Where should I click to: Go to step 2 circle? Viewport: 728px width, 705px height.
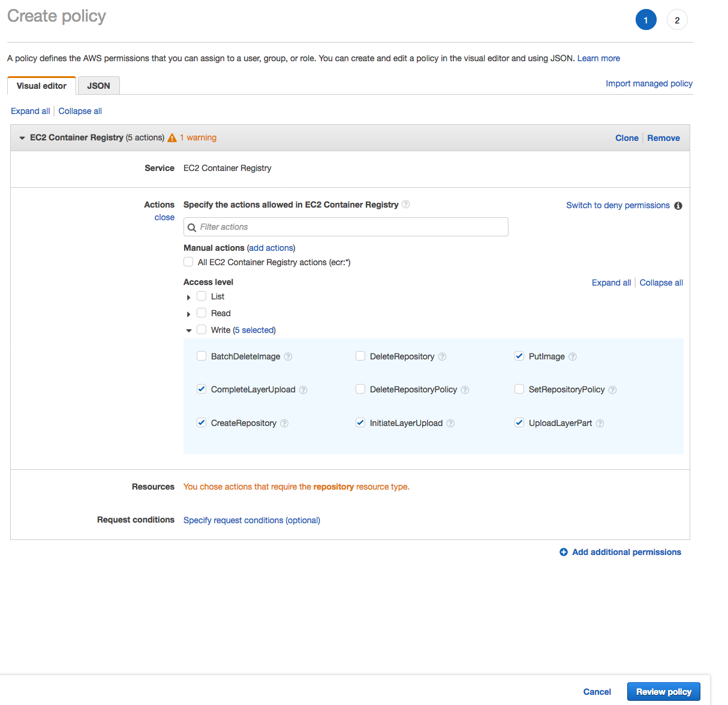point(677,20)
